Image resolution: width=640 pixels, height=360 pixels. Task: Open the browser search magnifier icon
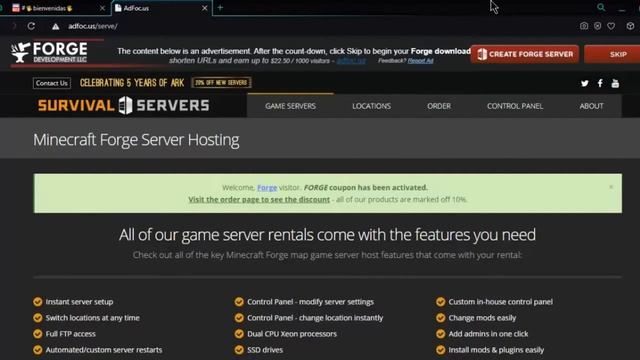point(601,7)
